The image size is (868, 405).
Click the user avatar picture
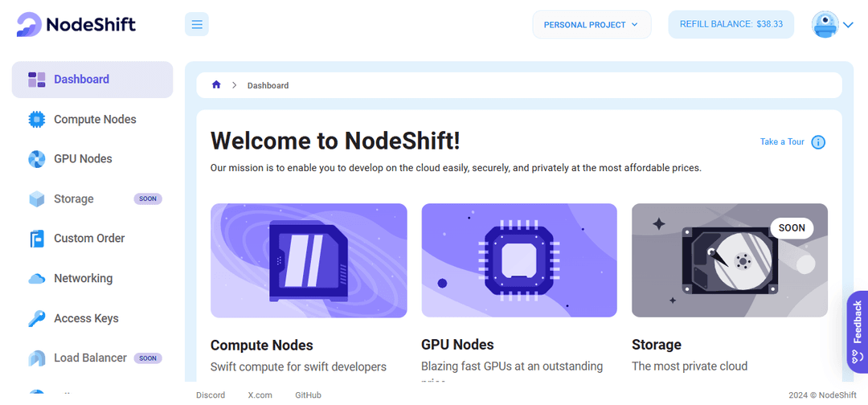825,24
